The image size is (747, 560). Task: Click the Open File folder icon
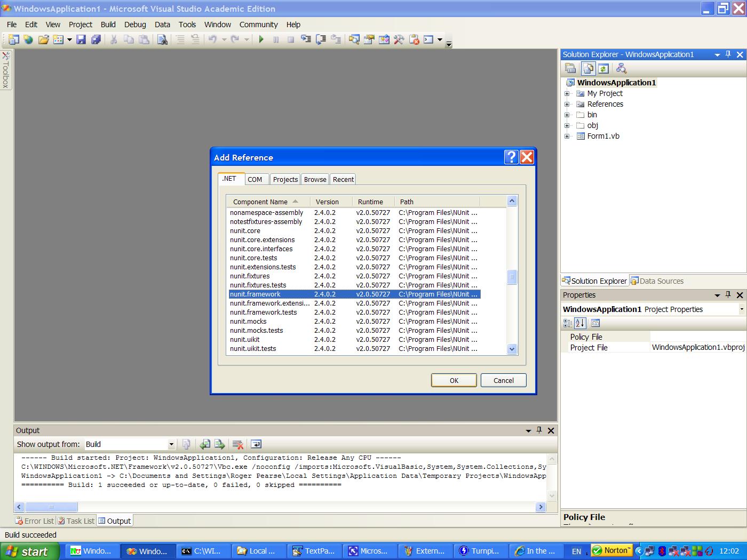coord(43,39)
